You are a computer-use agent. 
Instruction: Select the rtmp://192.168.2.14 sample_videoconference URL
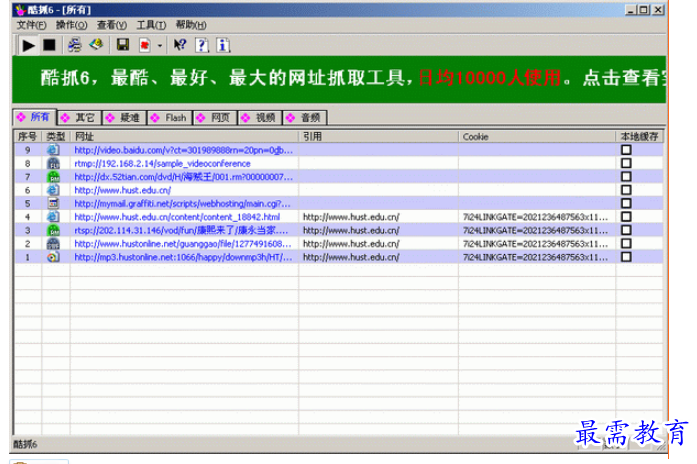(162, 164)
